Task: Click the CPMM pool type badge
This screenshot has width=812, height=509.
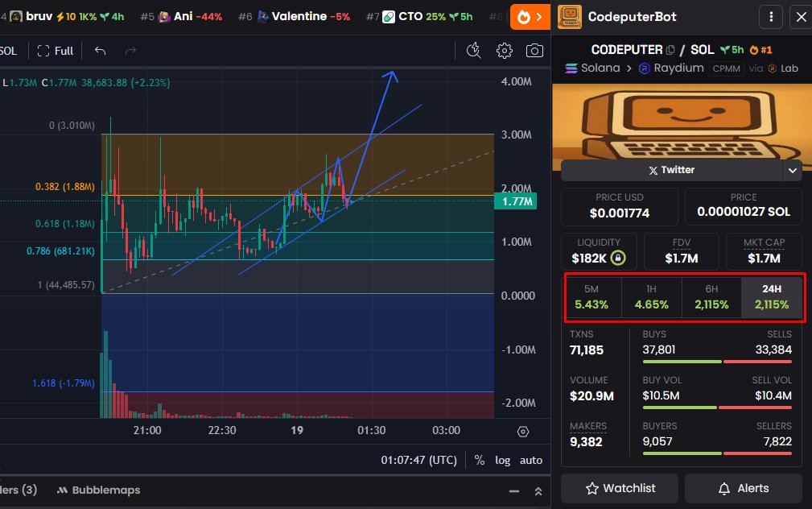Action: 726,68
